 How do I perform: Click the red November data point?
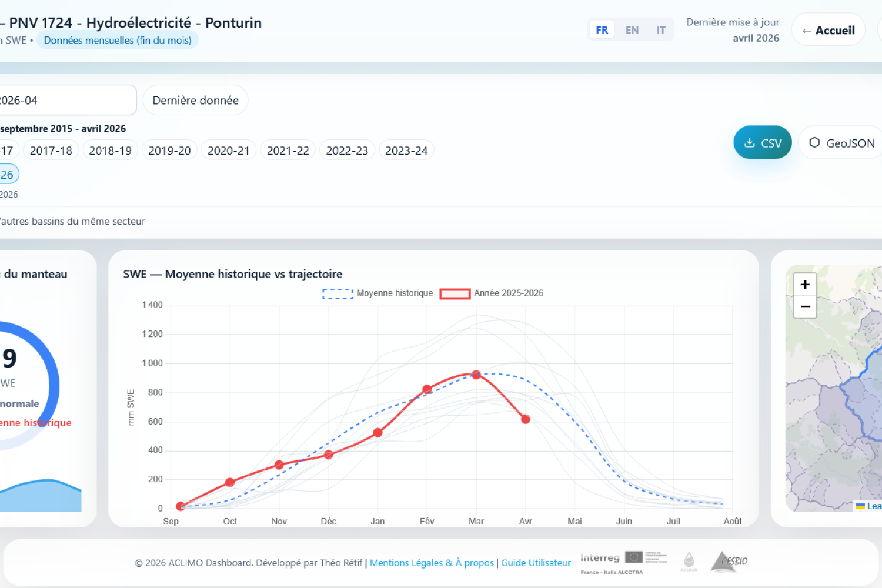tap(279, 465)
